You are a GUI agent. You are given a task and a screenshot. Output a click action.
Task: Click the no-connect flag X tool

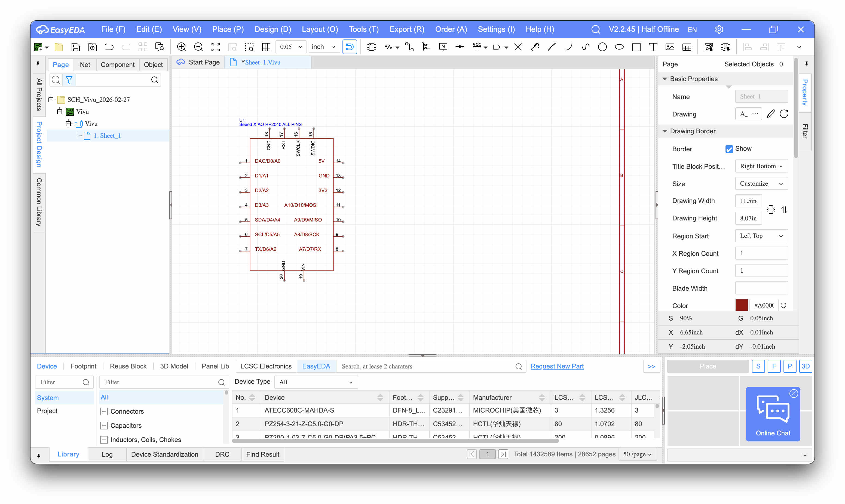tap(518, 47)
